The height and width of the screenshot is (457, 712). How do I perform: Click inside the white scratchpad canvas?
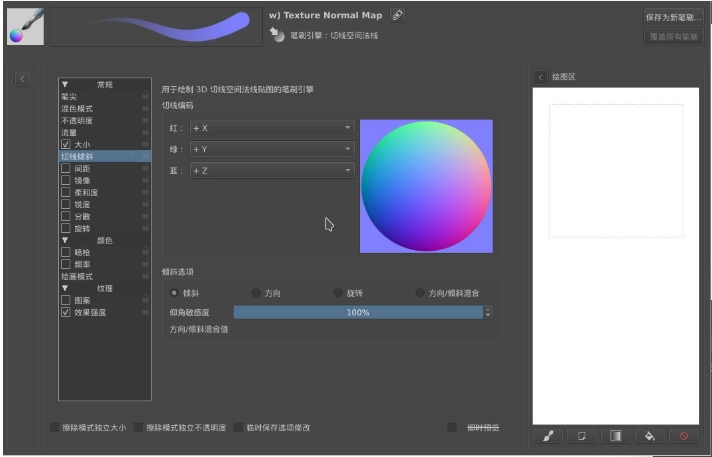pos(616,256)
